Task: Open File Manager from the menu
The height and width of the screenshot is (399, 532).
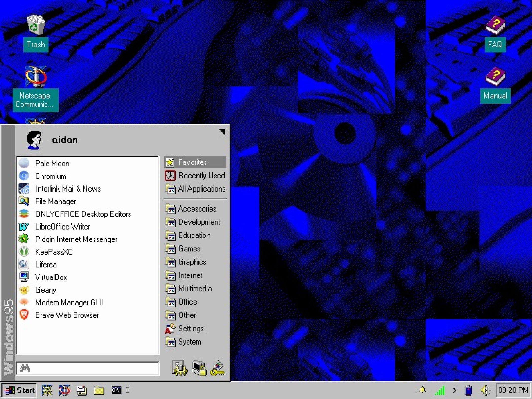Action: point(55,201)
